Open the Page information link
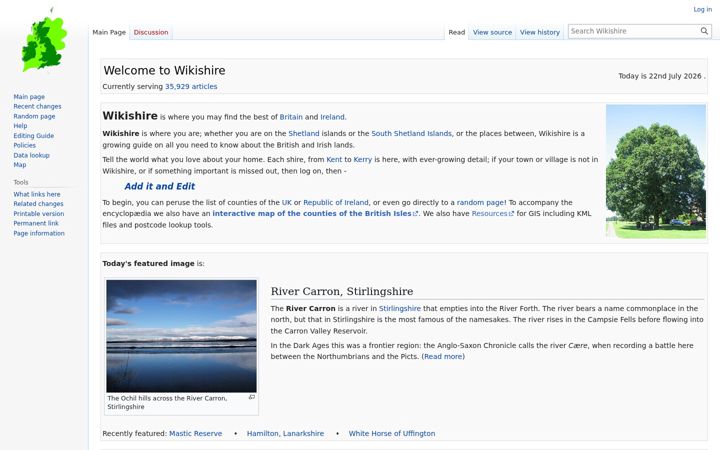720x450 pixels. [x=39, y=233]
